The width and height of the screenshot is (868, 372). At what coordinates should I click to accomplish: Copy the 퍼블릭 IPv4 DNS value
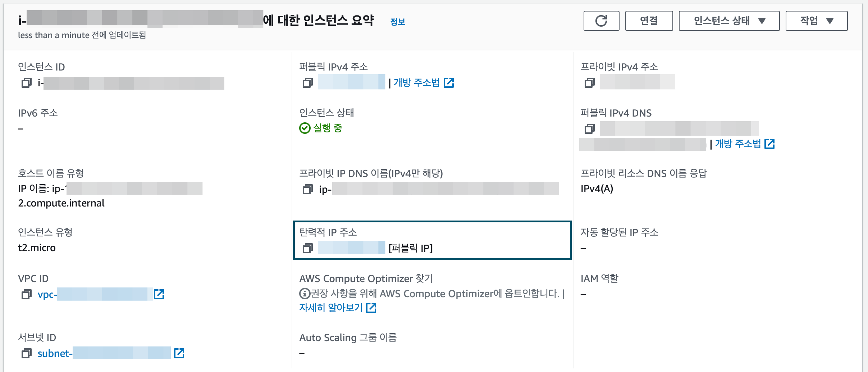(590, 129)
